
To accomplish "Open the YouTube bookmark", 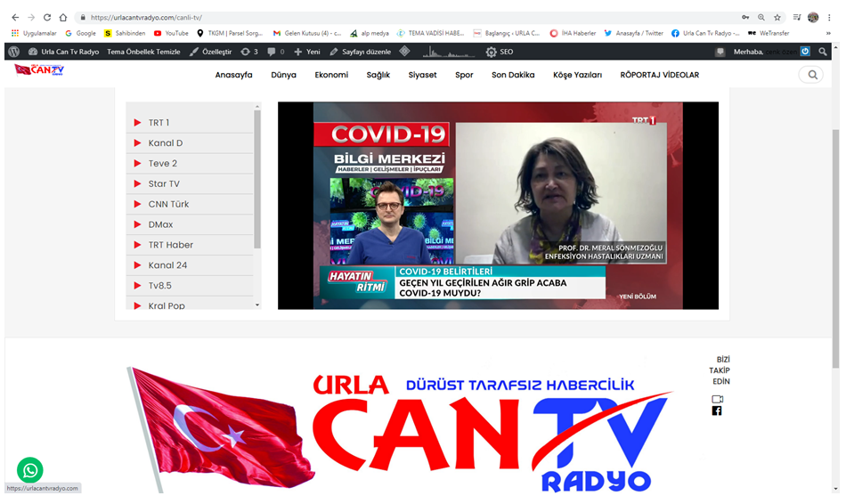I will (x=171, y=33).
